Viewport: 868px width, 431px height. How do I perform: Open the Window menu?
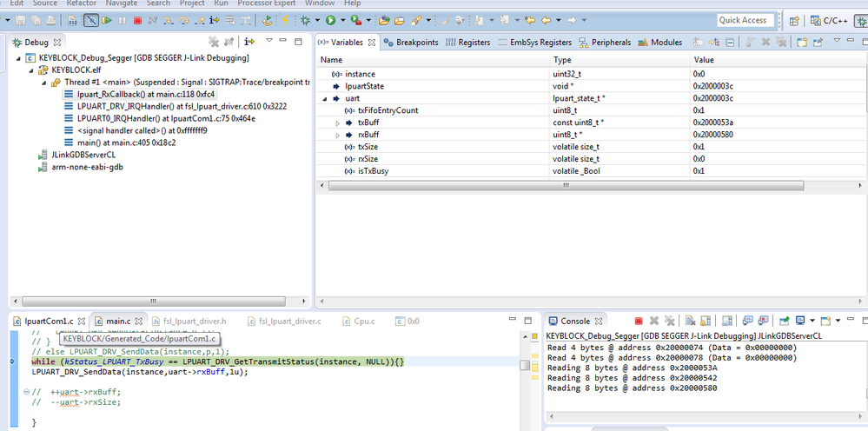click(320, 3)
